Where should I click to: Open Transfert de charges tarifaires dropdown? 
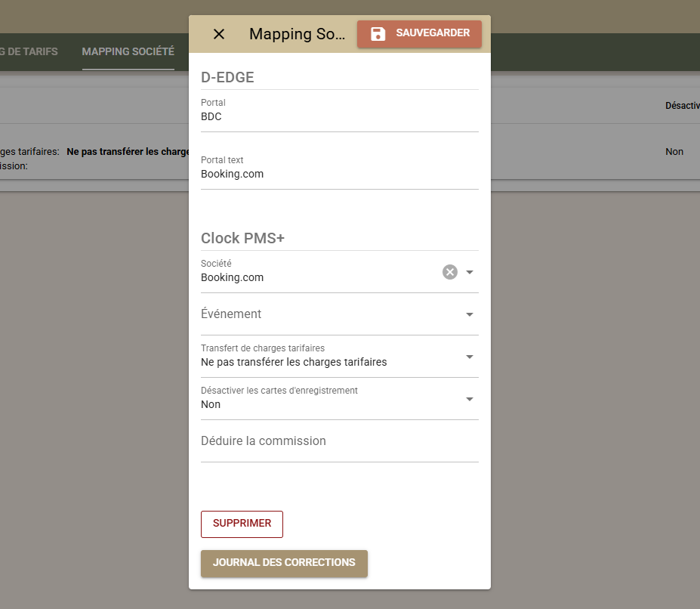point(340,357)
